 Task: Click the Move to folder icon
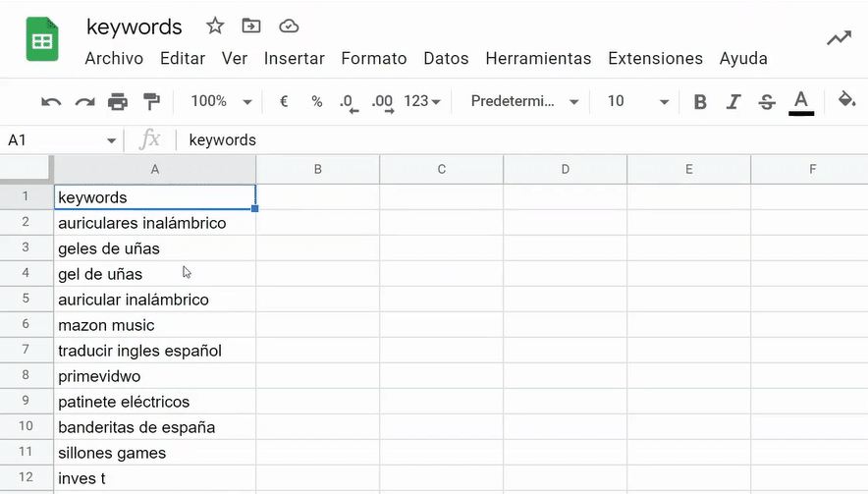(251, 26)
